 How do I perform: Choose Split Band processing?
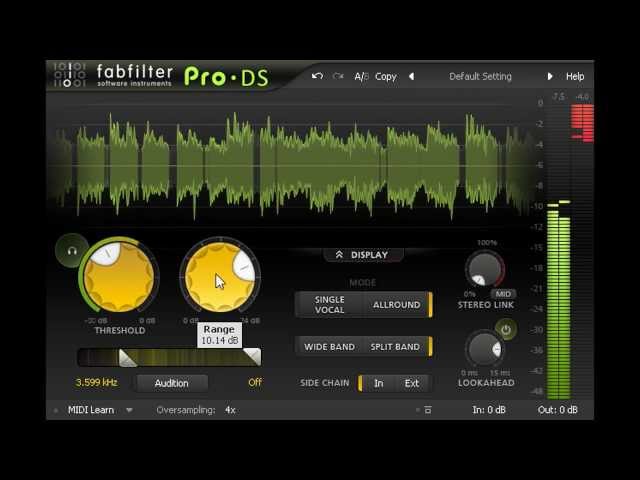[395, 347]
